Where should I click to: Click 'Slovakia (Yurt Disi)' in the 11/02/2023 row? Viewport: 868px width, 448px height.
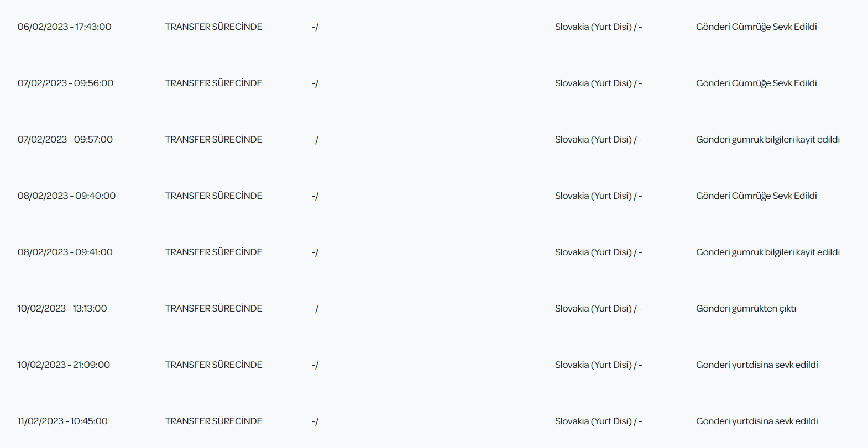(x=593, y=421)
